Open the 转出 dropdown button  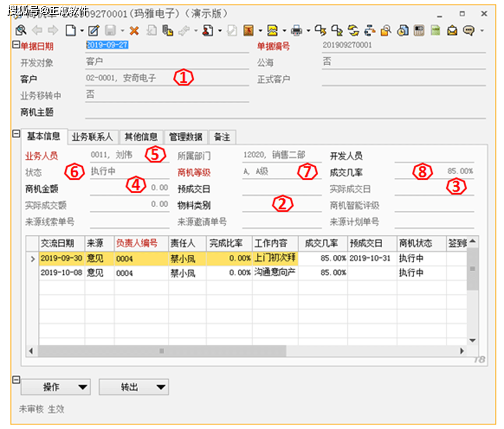[133, 387]
